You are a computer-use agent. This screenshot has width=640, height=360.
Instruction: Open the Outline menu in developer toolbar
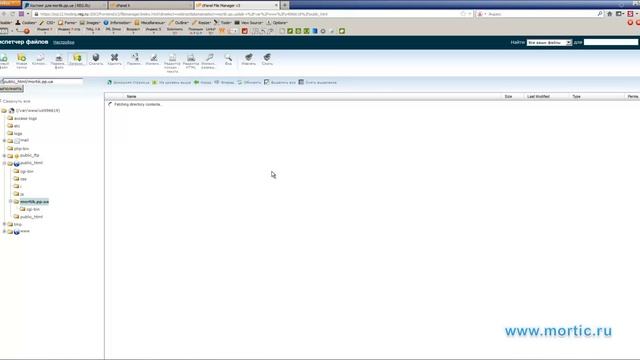click(179, 22)
